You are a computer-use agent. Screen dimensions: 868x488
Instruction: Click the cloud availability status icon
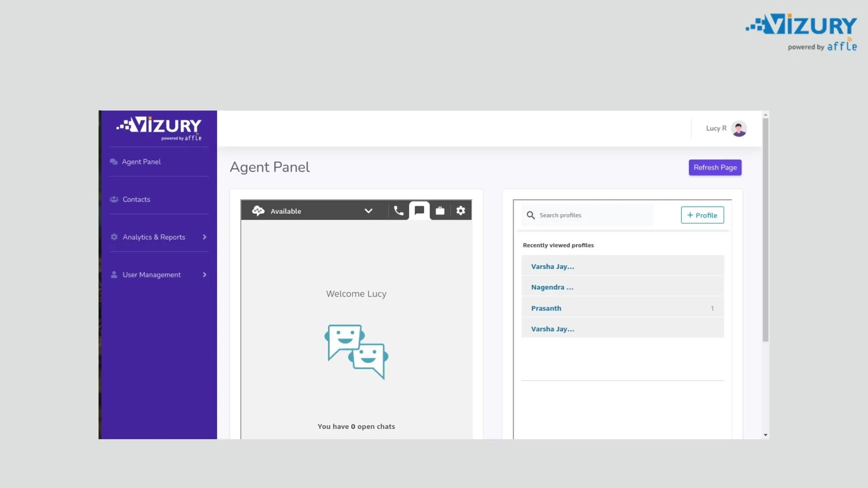[258, 211]
